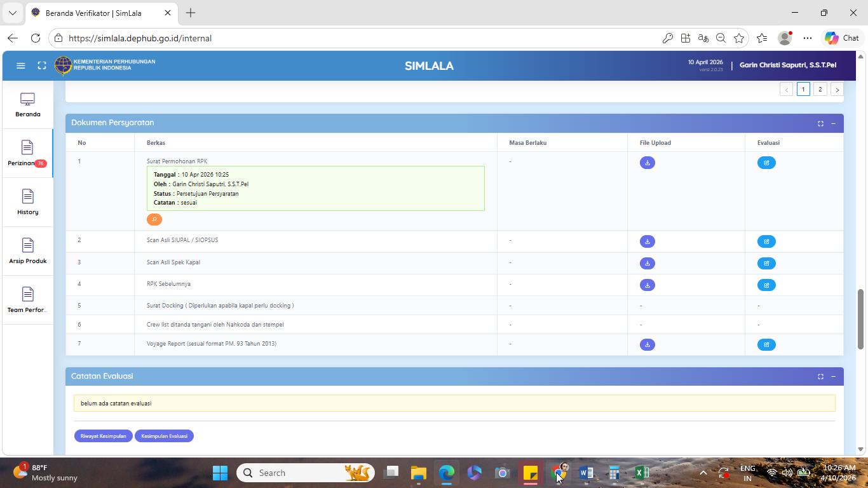Evaluate Scan Asli SIUPAL / SIOPSUS row
Viewport: 868px width, 488px height.
click(x=766, y=241)
